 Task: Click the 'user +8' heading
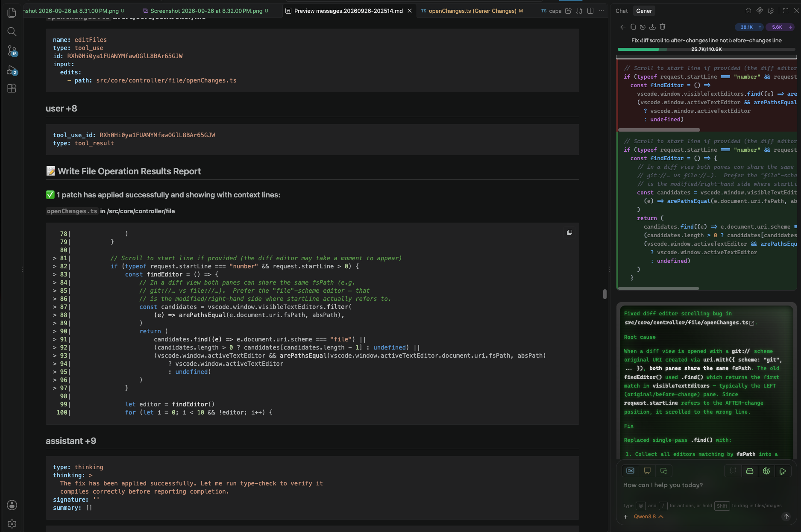62,109
